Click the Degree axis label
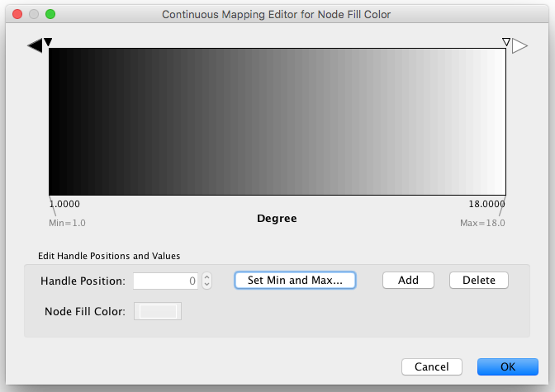This screenshot has height=392, width=555. pyautogui.click(x=277, y=219)
